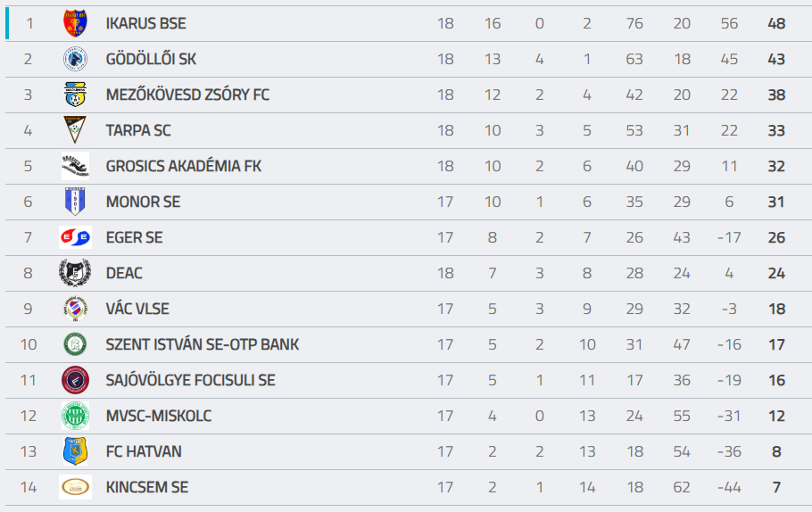Image resolution: width=812 pixels, height=512 pixels.
Task: Select the TARPA SC team name
Action: pos(138,130)
